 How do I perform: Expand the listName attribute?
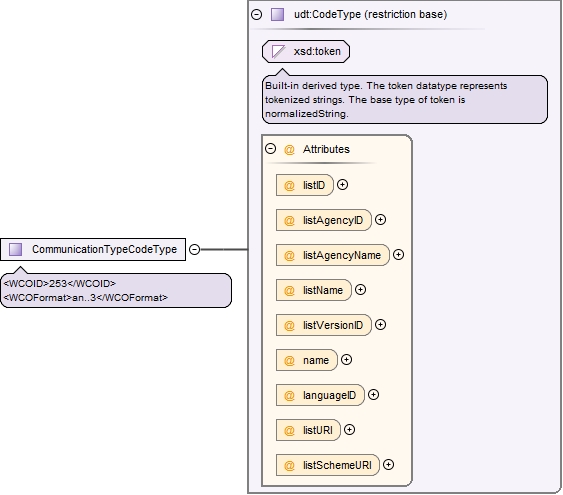click(x=360, y=290)
